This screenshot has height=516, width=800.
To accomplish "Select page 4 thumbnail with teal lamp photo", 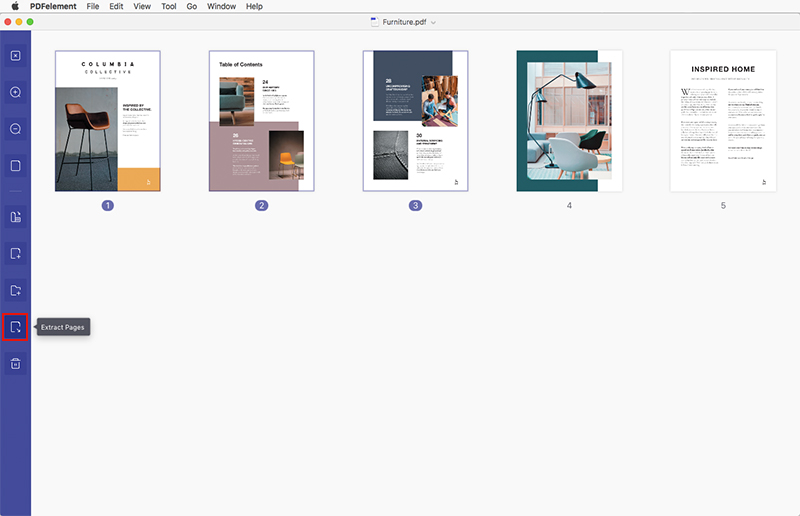I will (569, 121).
